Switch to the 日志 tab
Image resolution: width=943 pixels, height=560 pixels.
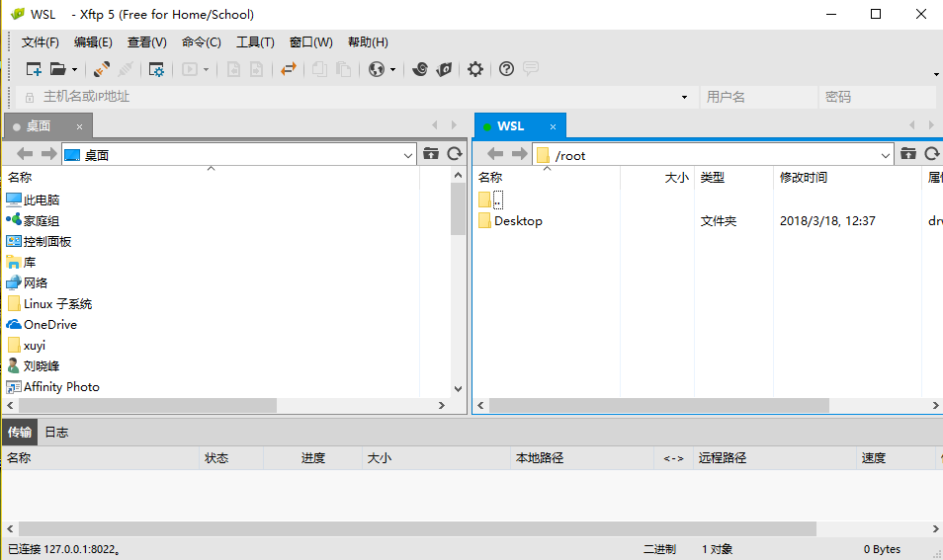pyautogui.click(x=56, y=433)
